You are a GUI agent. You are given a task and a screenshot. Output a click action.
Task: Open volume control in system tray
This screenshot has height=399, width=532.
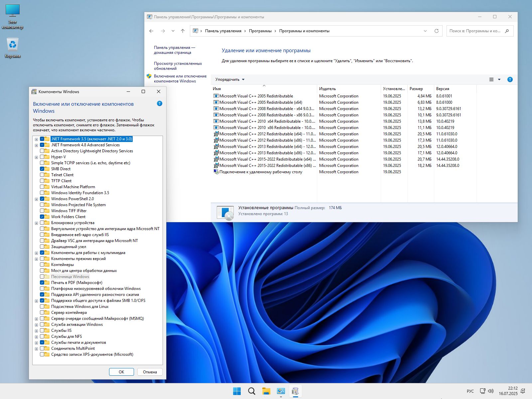pyautogui.click(x=491, y=391)
